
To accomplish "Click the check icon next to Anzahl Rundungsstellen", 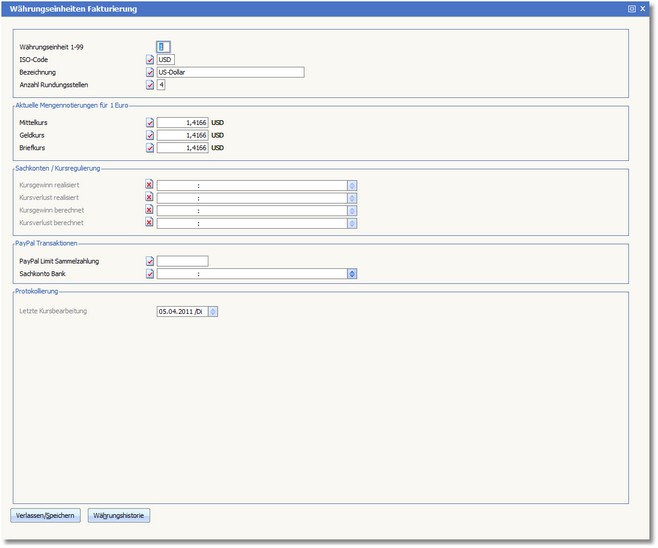I will [150, 85].
